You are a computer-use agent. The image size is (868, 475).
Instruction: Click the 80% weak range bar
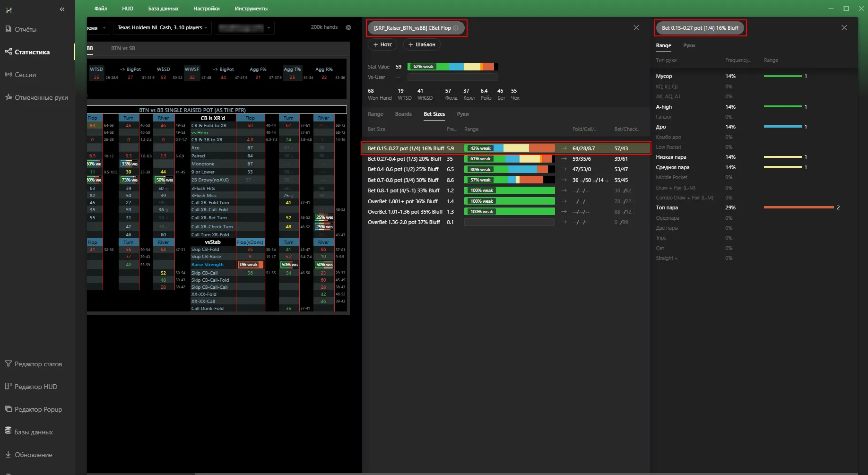tap(510, 169)
